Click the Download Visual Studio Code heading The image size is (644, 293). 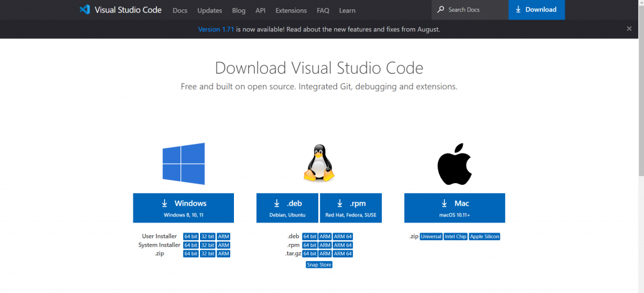(x=319, y=68)
